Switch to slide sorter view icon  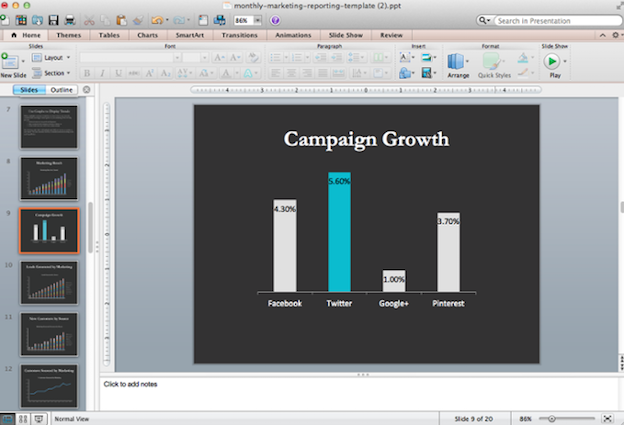pyautogui.click(x=23, y=418)
